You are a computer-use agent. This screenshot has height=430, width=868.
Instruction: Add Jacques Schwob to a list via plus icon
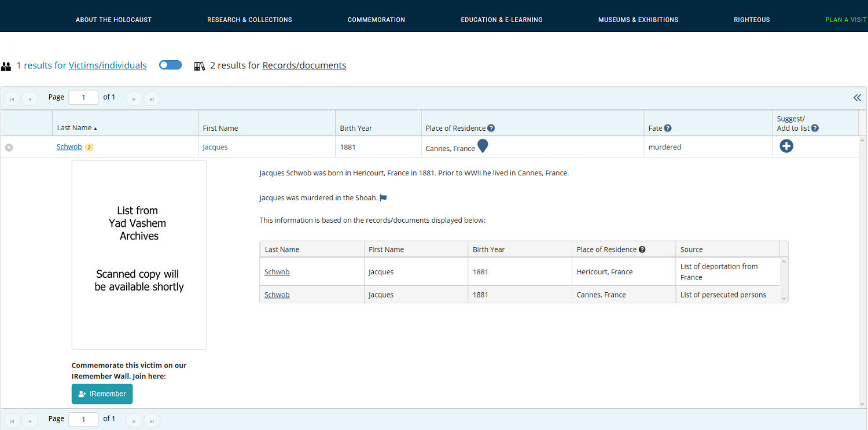tap(786, 146)
